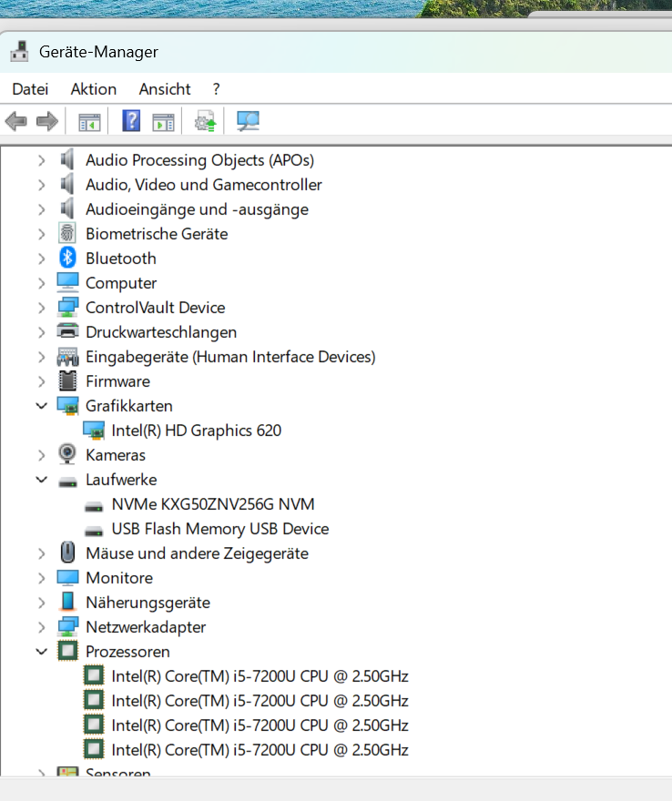Click the drive icon beside Laufwerke
The height and width of the screenshot is (801, 672).
[x=67, y=482]
